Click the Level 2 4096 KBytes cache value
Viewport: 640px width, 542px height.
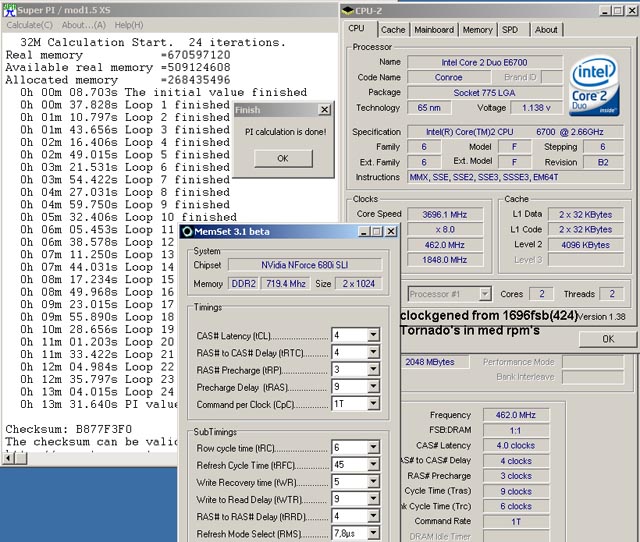click(585, 245)
